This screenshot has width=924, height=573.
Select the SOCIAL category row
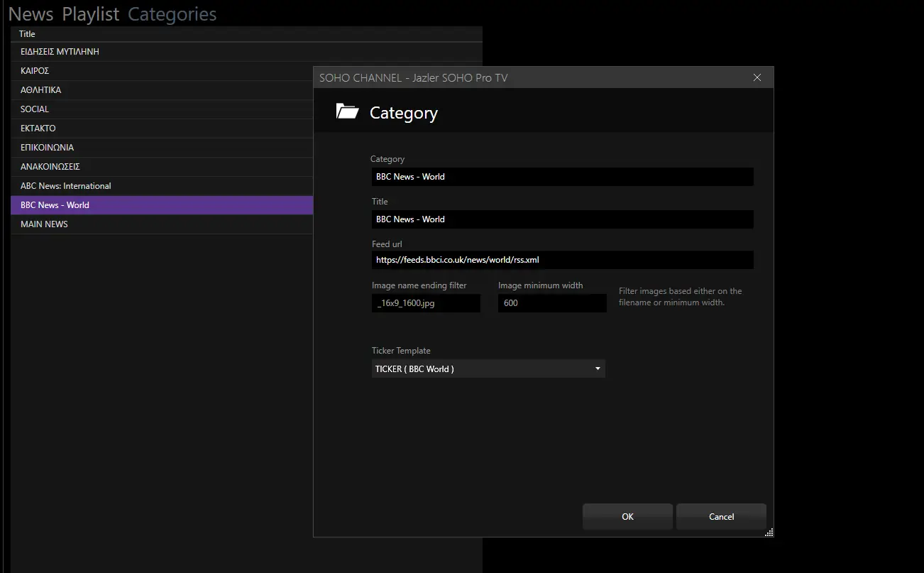coord(162,109)
